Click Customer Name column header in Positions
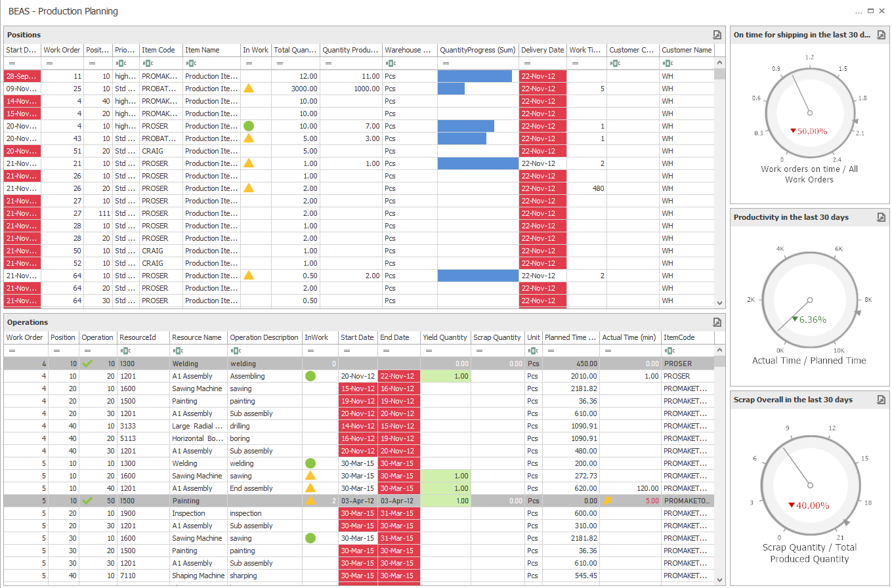 click(x=686, y=50)
